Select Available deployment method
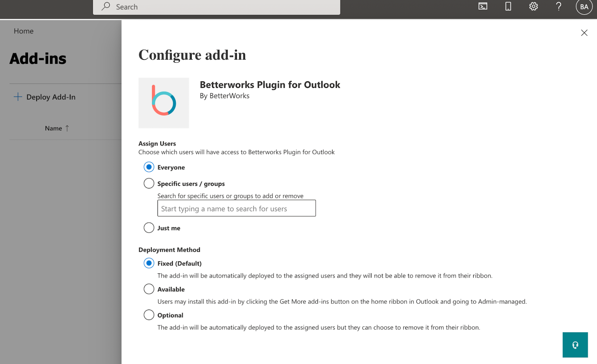597x364 pixels. click(x=149, y=289)
